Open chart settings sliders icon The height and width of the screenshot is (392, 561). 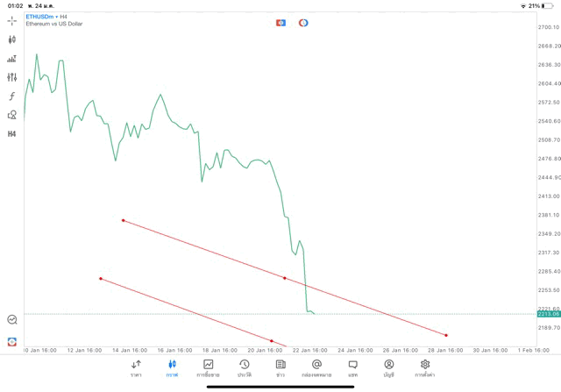click(12, 77)
